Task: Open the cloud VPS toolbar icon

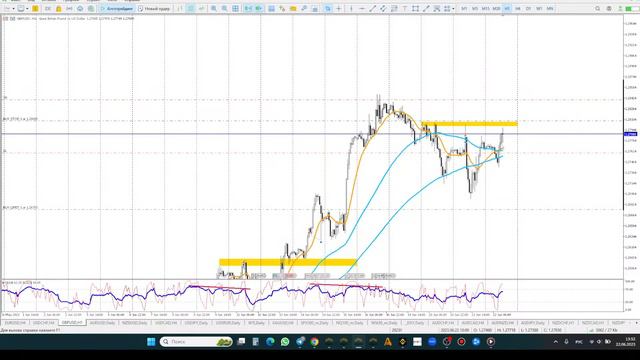Action: pyautogui.click(x=80, y=9)
